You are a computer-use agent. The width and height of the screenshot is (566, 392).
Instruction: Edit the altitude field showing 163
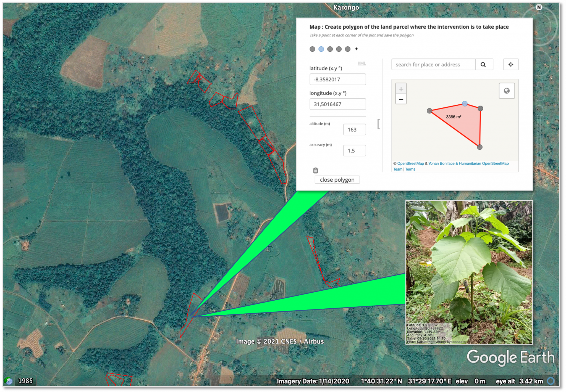point(355,130)
